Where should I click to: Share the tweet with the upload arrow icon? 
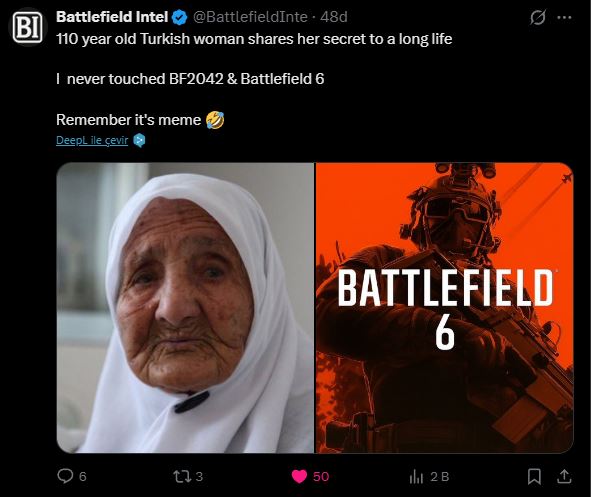(x=564, y=476)
